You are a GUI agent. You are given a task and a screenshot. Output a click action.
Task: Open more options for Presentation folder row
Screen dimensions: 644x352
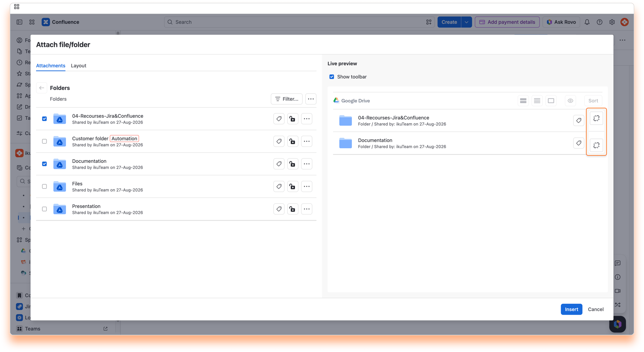(307, 209)
